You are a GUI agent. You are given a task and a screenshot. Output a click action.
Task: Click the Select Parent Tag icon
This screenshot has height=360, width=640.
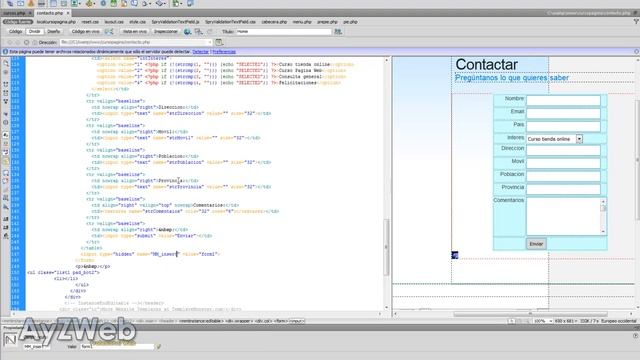[6, 113]
